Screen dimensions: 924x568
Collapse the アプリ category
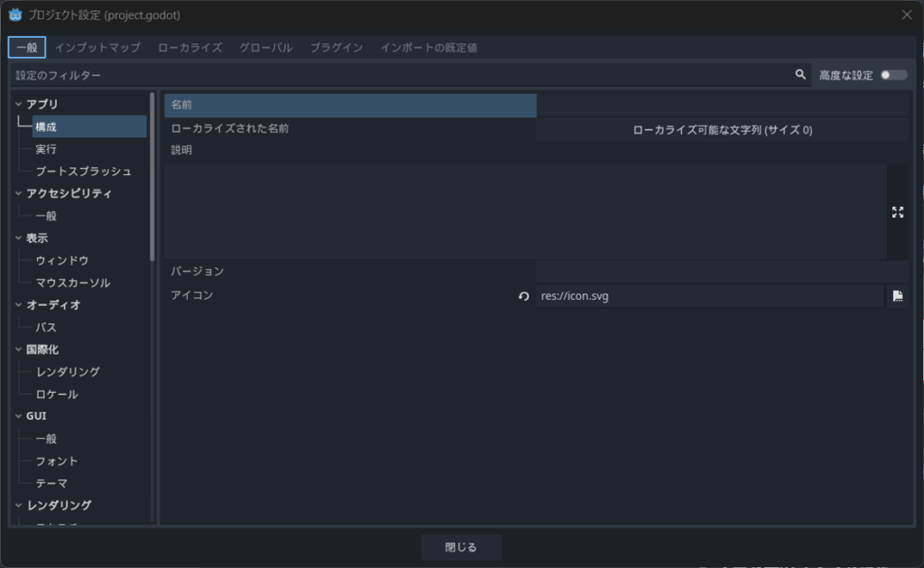19,105
